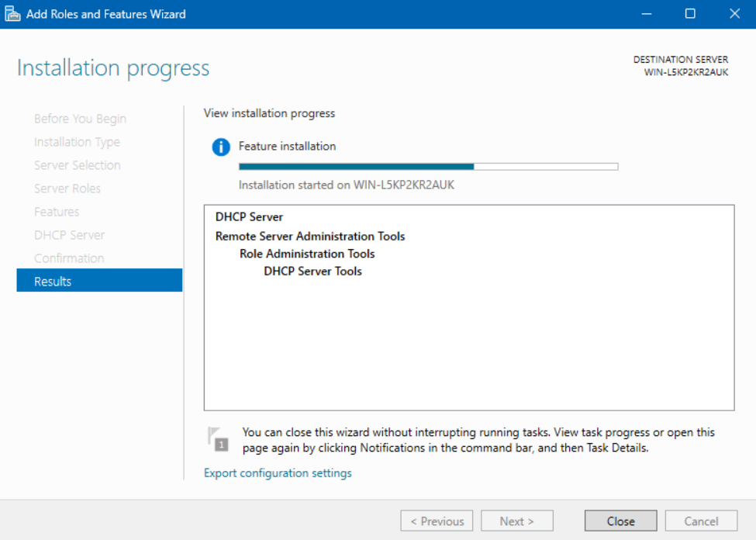756x540 pixels.
Task: Select the Before You Begin step
Action: [80, 119]
